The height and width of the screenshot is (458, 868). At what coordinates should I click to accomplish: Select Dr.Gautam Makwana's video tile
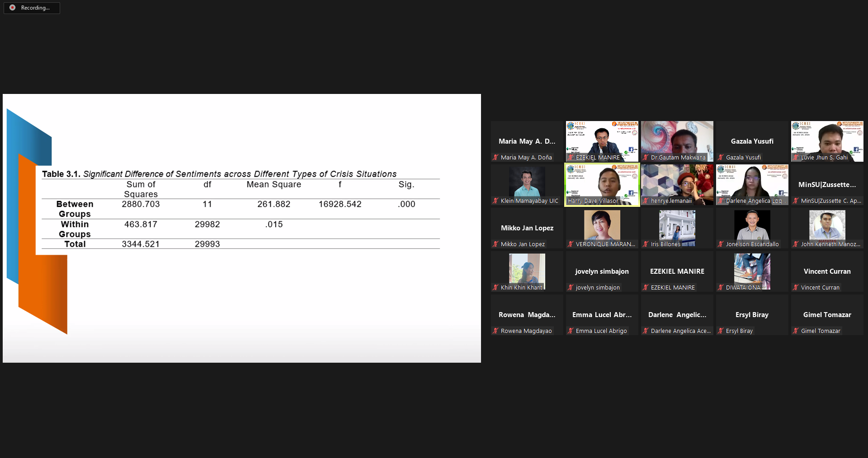tap(677, 141)
